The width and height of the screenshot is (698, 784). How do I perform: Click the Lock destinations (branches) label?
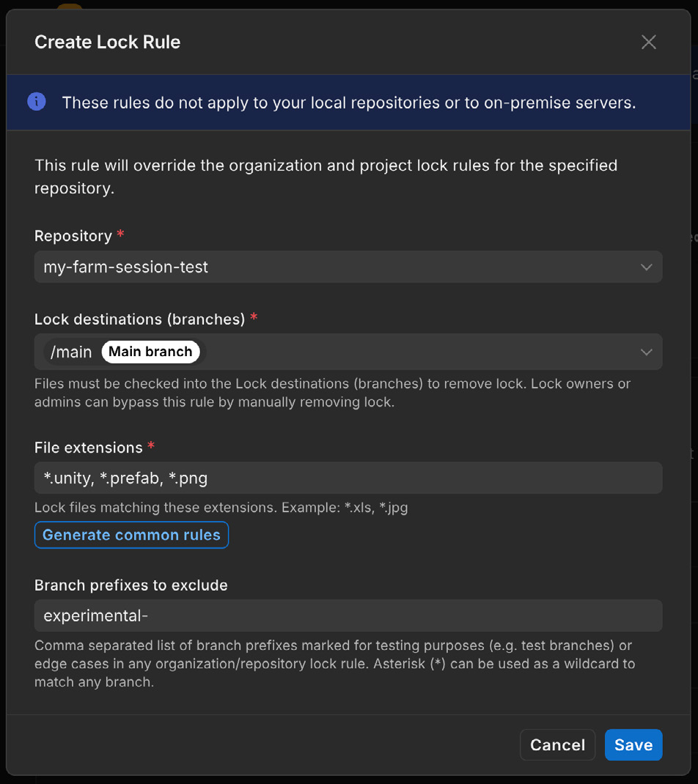[139, 319]
